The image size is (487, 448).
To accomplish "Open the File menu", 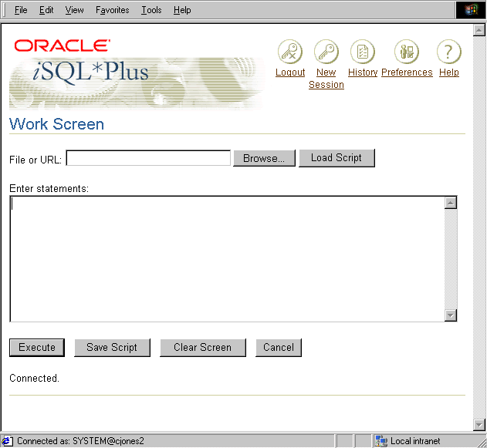I will tap(21, 10).
